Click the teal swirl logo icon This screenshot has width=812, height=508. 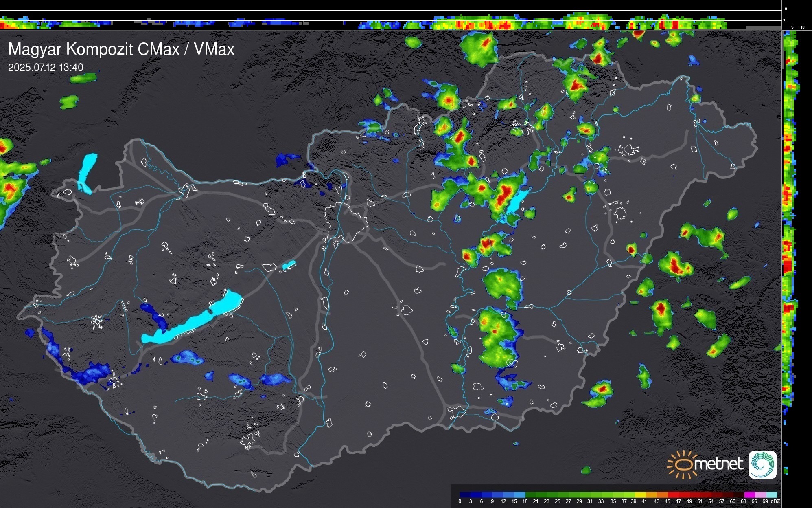(762, 465)
